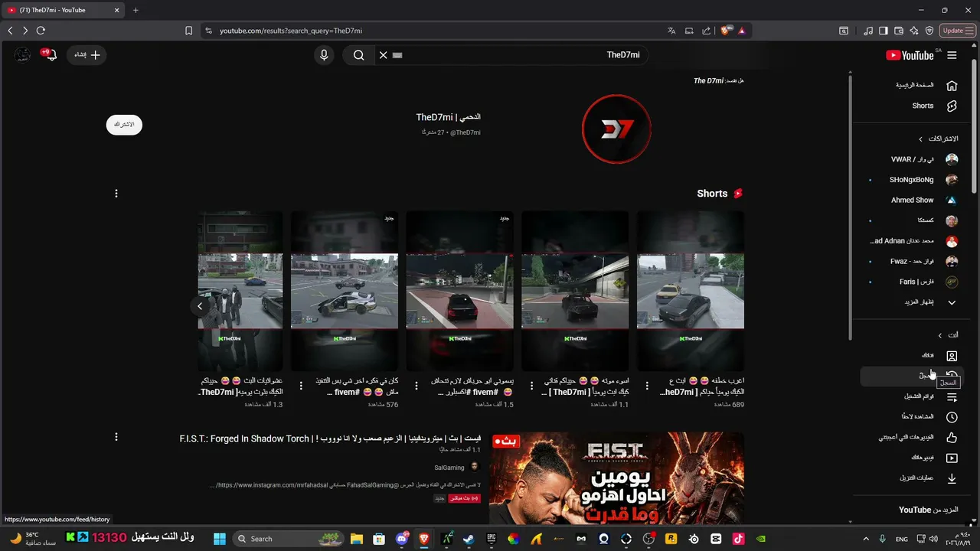Viewport: 980px width, 551px height.
Task: Start voice search with the microphone
Action: [x=324, y=55]
